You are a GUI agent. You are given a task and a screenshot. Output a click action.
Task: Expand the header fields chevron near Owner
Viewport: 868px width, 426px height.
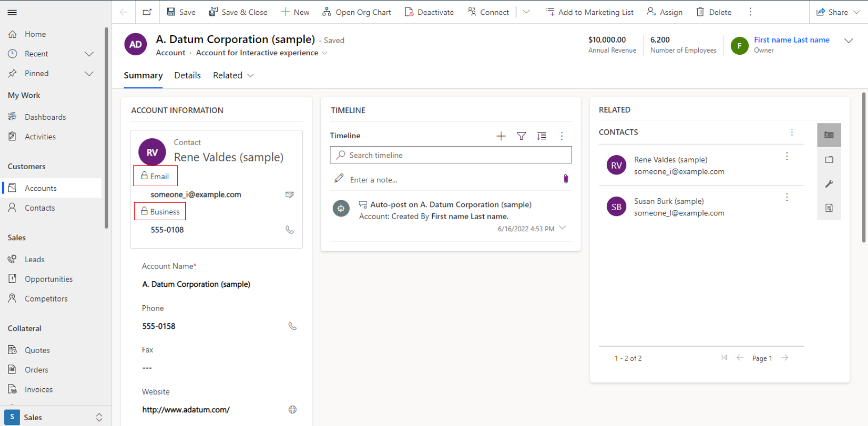coord(848,40)
